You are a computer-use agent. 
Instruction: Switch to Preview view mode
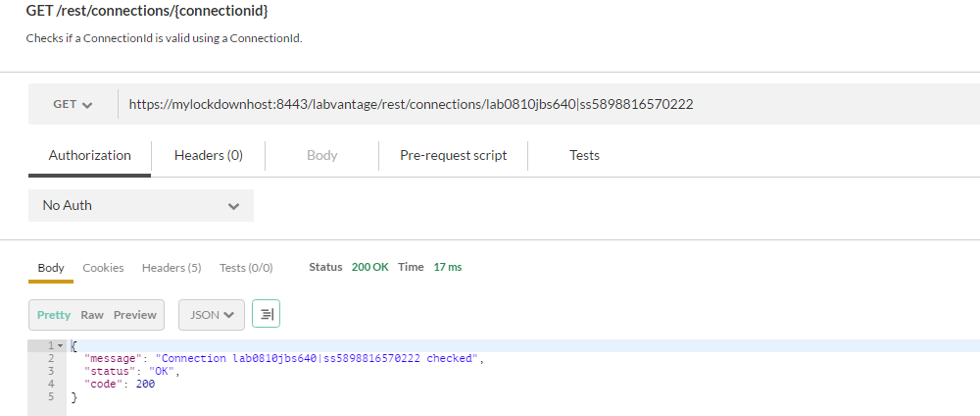point(135,315)
